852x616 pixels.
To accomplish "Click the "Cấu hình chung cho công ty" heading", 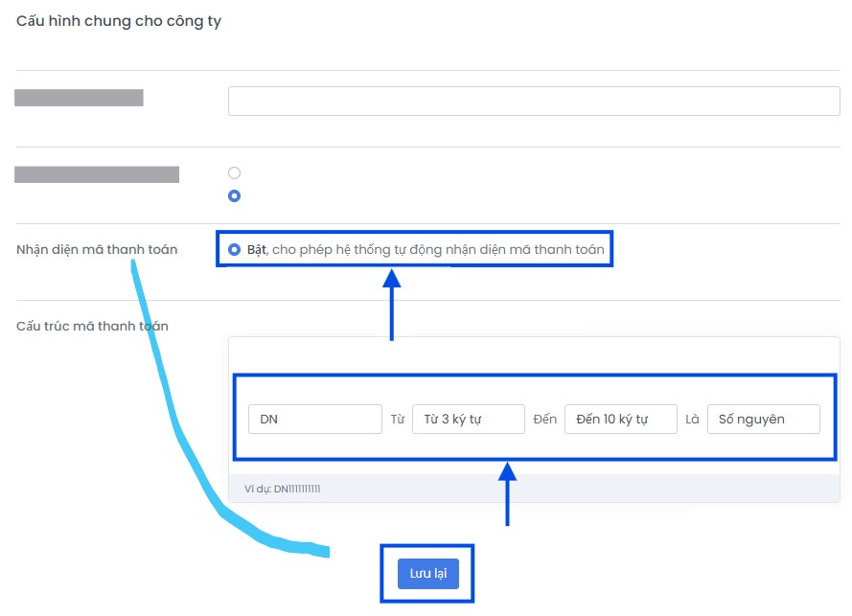I will (x=119, y=21).
